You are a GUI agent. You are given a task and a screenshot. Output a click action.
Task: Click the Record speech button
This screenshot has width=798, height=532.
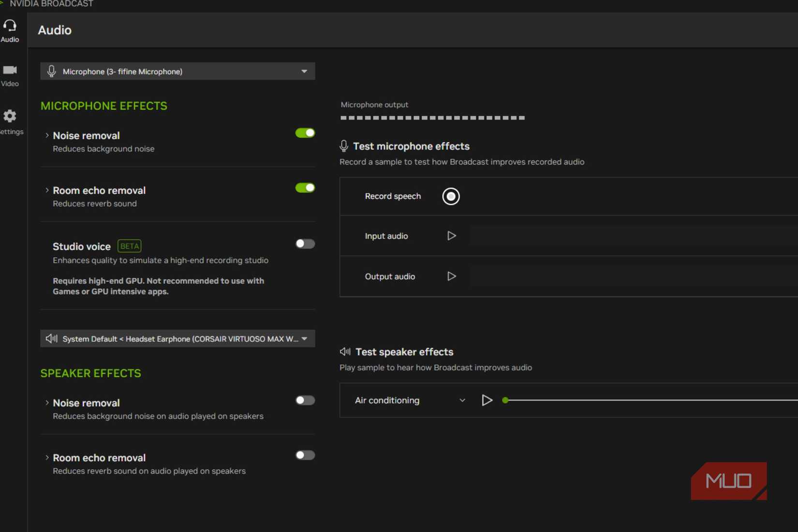(x=451, y=196)
